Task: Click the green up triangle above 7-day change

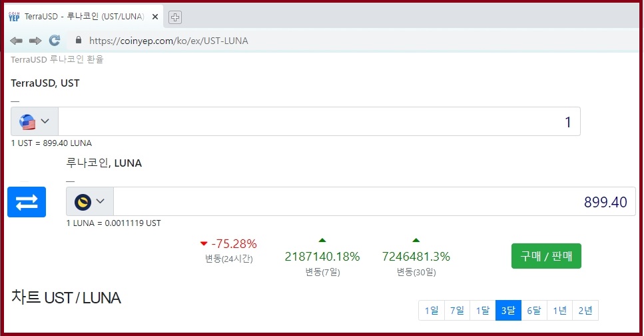Action: click(x=322, y=240)
